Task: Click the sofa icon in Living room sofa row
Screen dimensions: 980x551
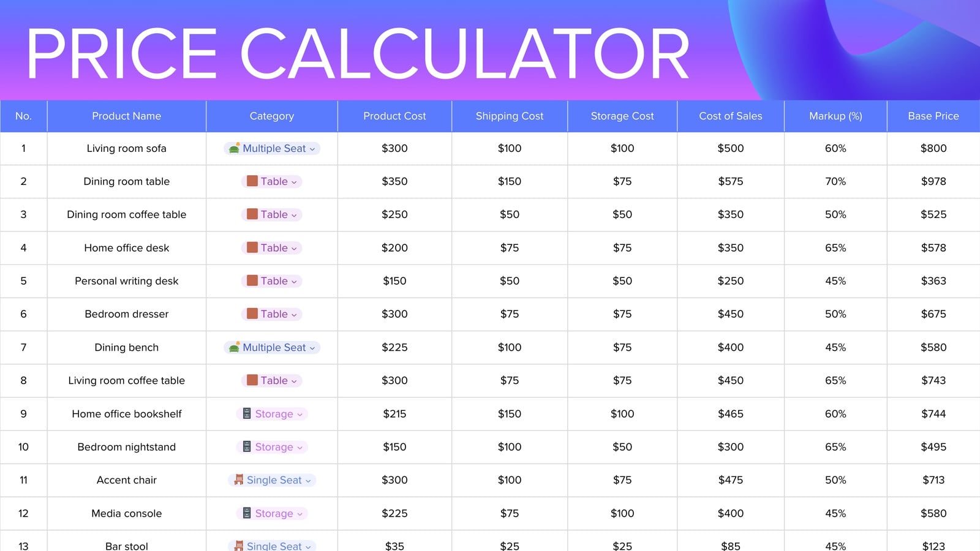Action: point(234,148)
